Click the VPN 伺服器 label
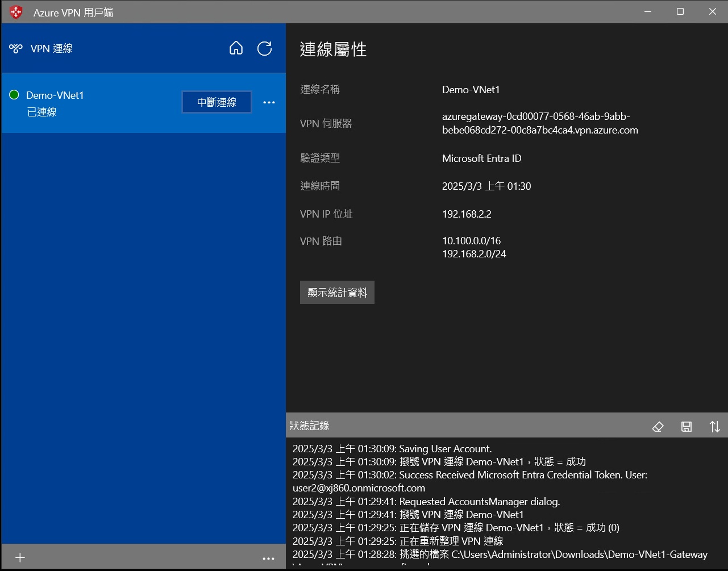 (326, 123)
